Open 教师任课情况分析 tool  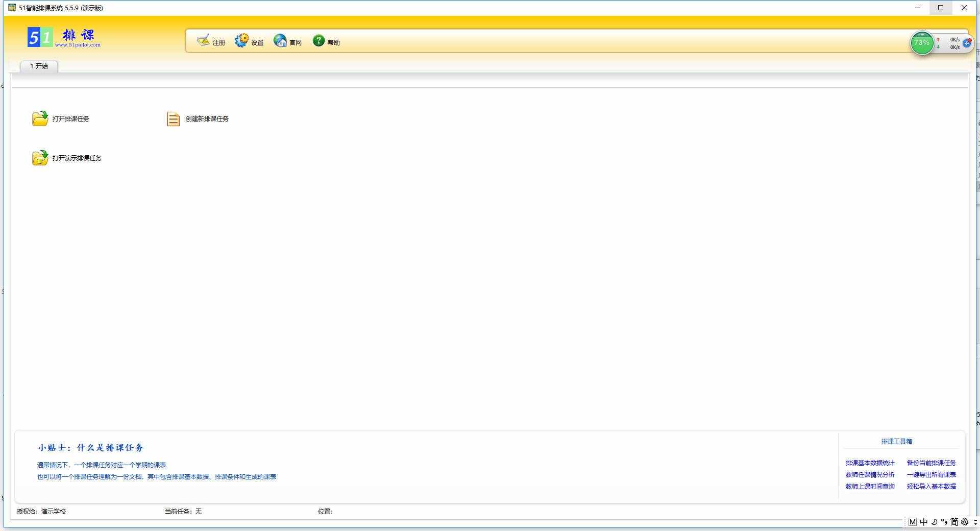tap(870, 475)
